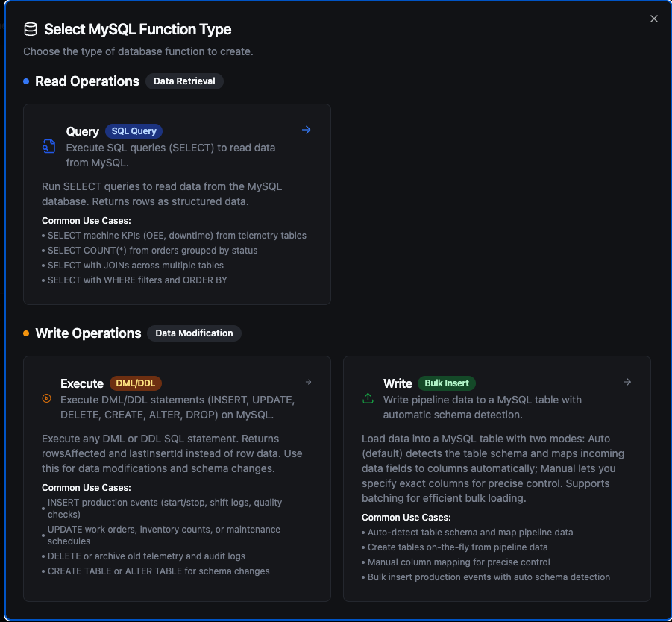Click the Query card document search icon

pos(48,146)
